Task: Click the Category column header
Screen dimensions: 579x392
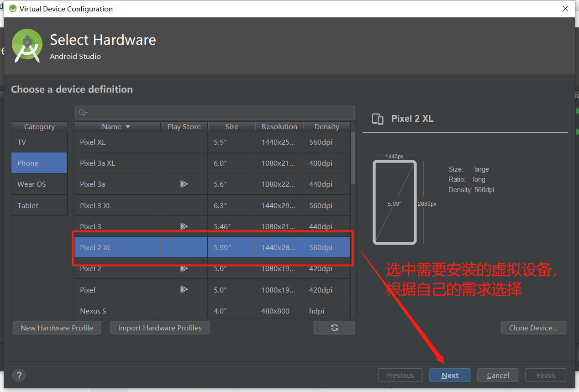Action: pyautogui.click(x=39, y=126)
